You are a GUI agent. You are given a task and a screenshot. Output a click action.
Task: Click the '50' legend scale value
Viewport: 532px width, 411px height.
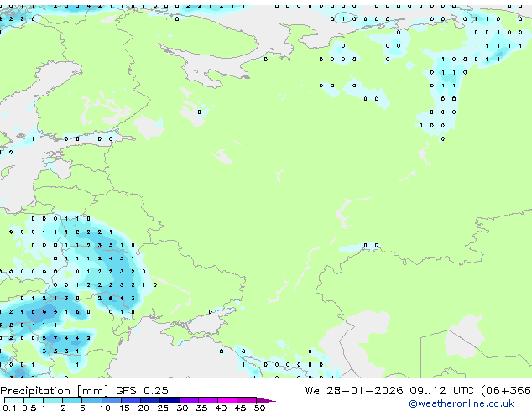tap(259, 408)
